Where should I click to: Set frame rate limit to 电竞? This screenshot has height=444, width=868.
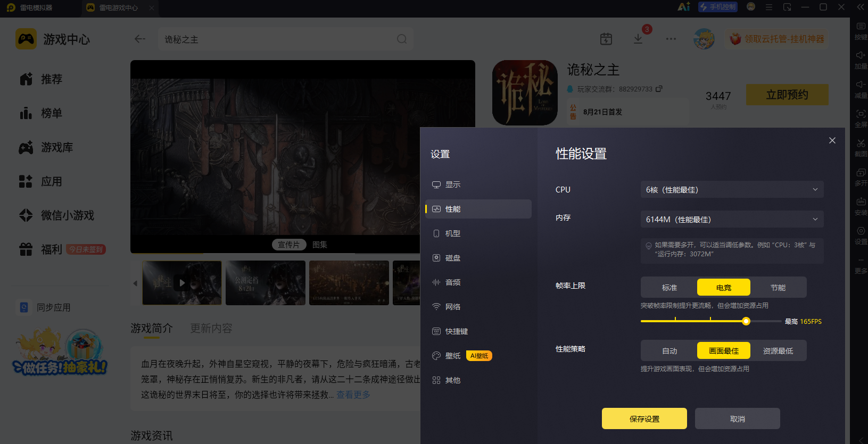click(x=724, y=288)
